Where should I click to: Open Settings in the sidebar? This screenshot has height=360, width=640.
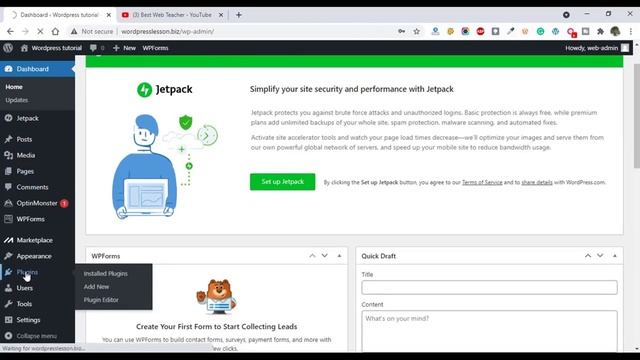[x=37, y=320]
